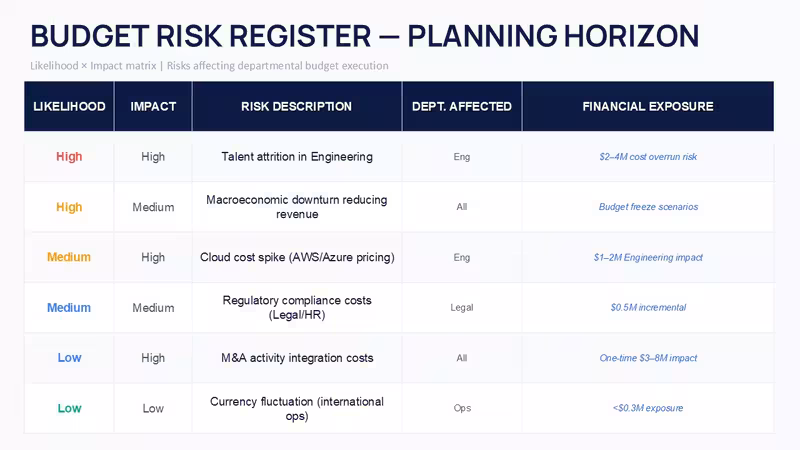Select Cloud cost spike description cell
The image size is (800, 450).
coord(297,257)
